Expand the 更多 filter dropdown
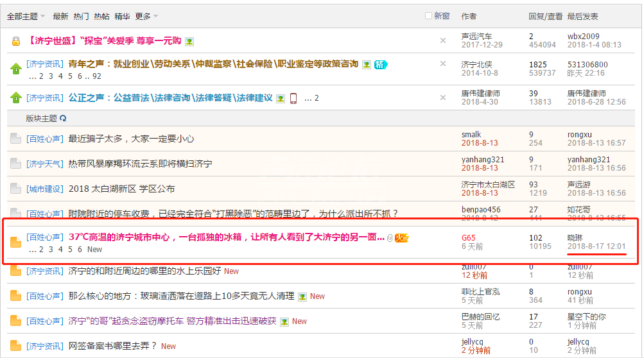644x358 pixels. pos(146,17)
